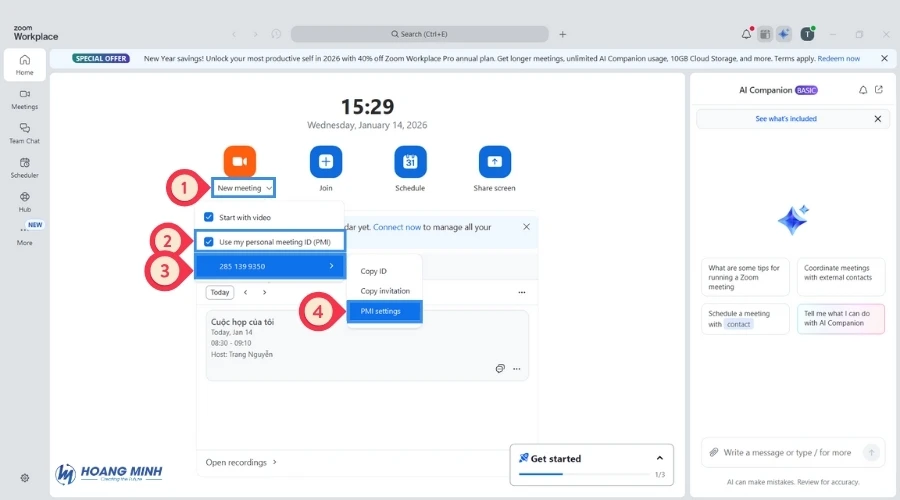The height and width of the screenshot is (500, 900).
Task: Open Team Chat in the sidebar
Action: [x=24, y=132]
